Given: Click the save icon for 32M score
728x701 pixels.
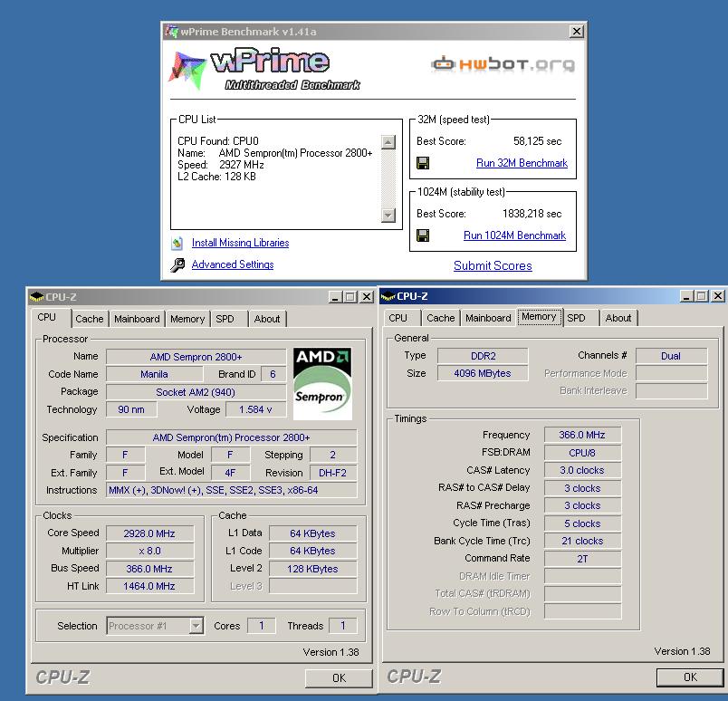Looking at the screenshot, I should coord(423,163).
